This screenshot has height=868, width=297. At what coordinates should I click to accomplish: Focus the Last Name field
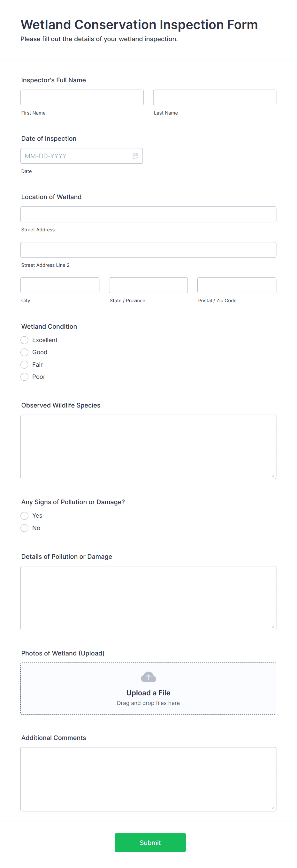click(215, 97)
